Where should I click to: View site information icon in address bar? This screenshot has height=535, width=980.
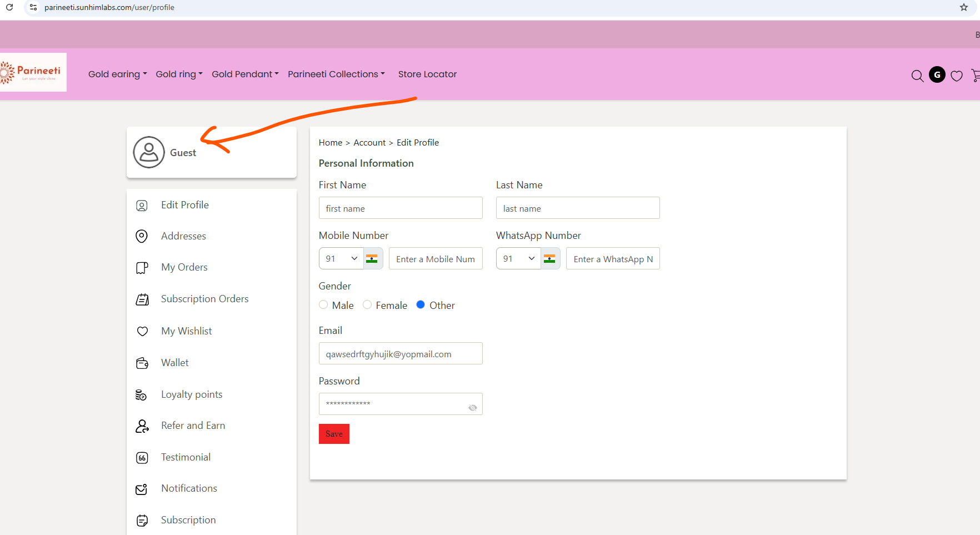(x=33, y=7)
